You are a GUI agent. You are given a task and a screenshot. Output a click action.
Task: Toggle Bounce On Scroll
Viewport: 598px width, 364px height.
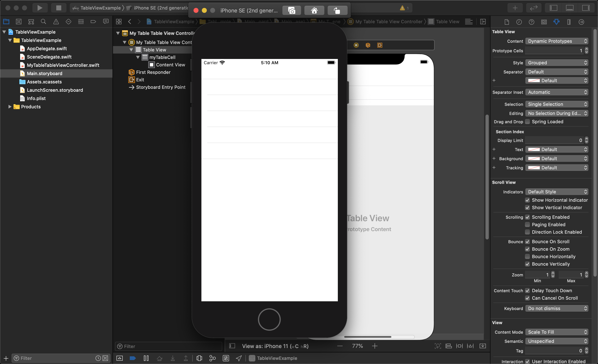pyautogui.click(x=527, y=242)
